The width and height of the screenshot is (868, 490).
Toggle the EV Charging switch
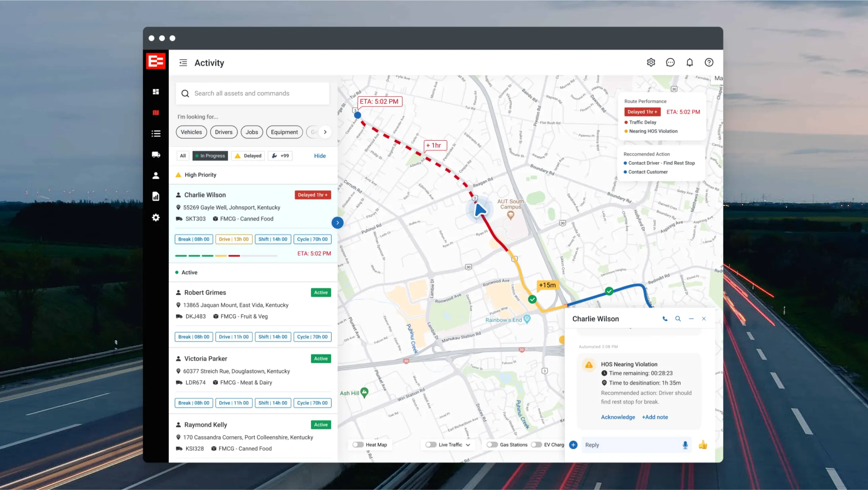(x=536, y=445)
